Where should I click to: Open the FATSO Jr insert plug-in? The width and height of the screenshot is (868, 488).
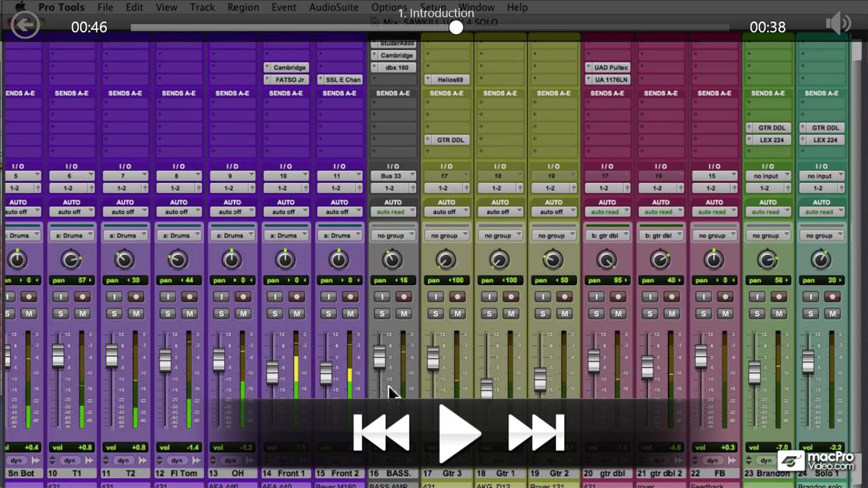click(286, 80)
